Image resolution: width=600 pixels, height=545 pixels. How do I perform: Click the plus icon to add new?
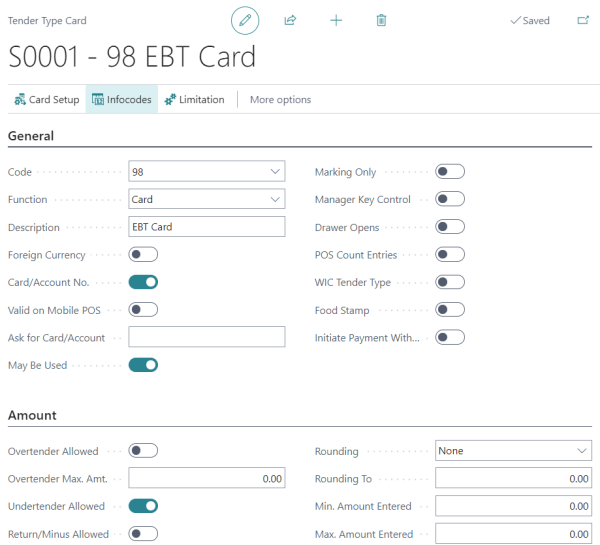(336, 20)
